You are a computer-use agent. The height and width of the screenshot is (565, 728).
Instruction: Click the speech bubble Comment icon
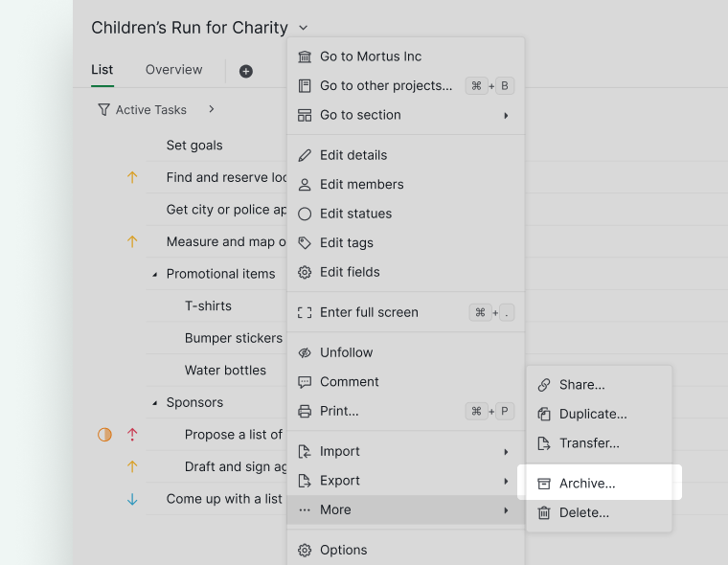tap(305, 382)
